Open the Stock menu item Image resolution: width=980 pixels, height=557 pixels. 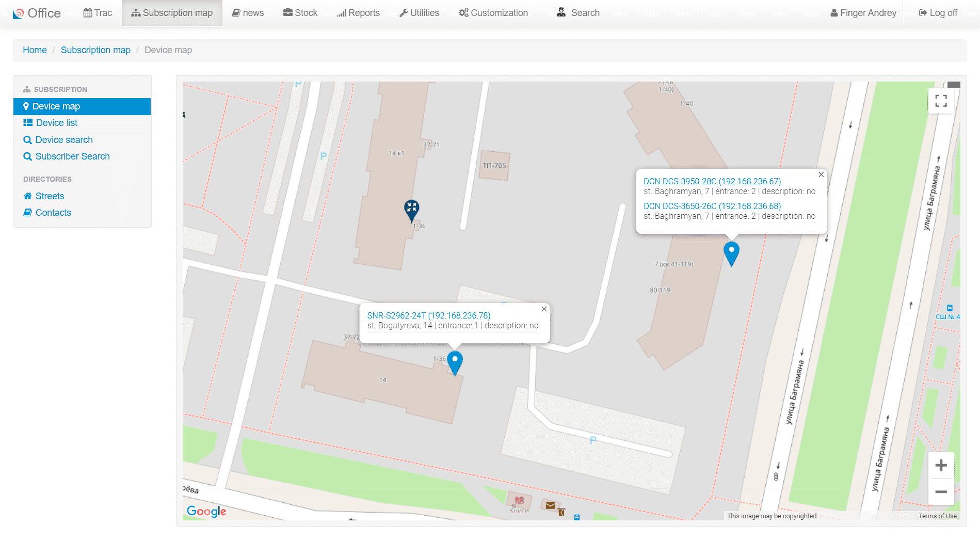[300, 13]
